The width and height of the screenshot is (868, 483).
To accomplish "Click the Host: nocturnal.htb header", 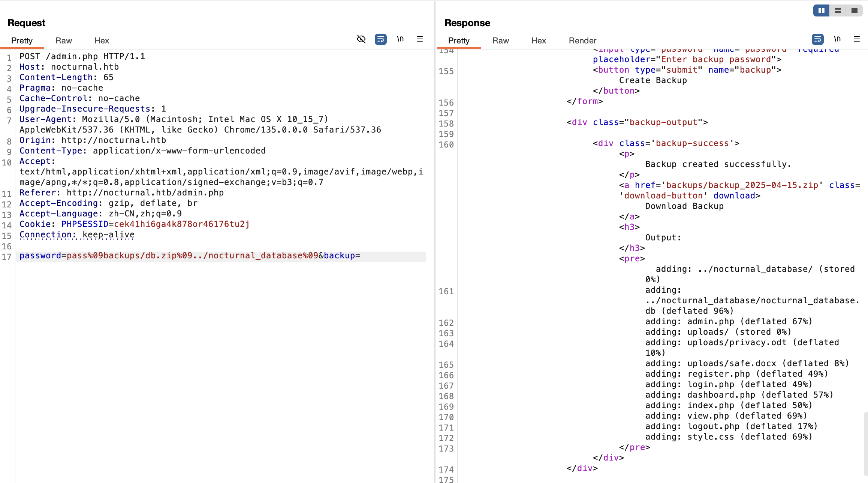I will pyautogui.click(x=69, y=67).
